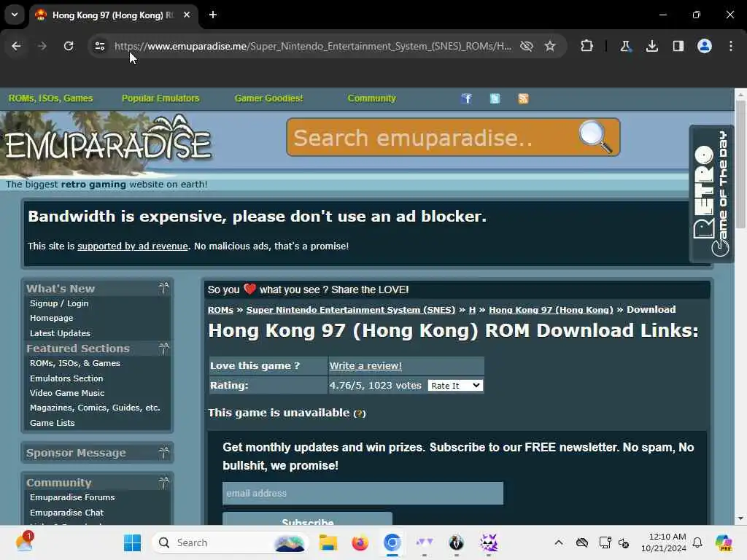Open a new browser tab
747x560 pixels.
(213, 15)
